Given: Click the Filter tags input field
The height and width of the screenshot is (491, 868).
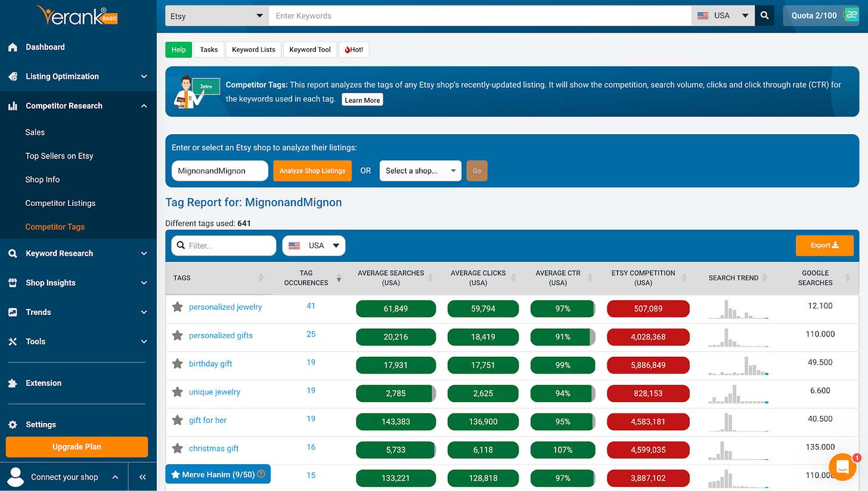Looking at the screenshot, I should point(224,245).
